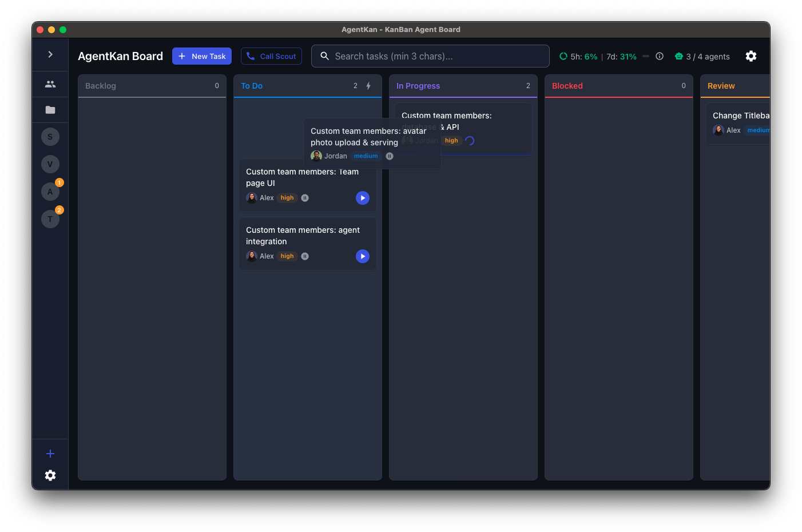Image resolution: width=802 pixels, height=532 pixels.
Task: Click the green 3/4 agents indicator
Action: (702, 56)
